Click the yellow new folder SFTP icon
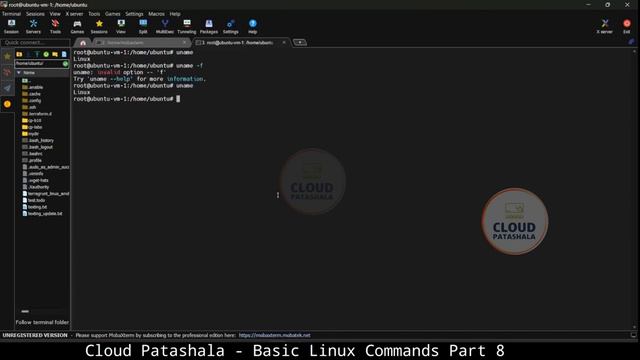640x360 pixels. click(x=55, y=54)
